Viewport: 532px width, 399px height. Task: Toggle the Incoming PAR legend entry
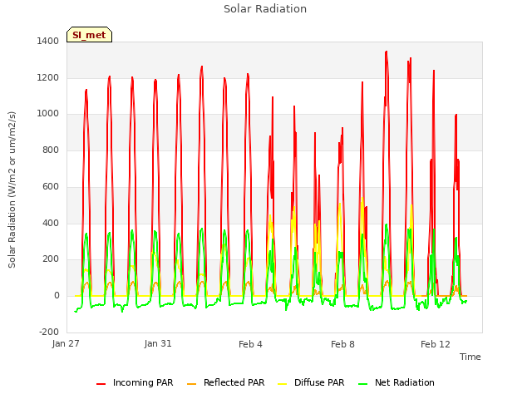click(x=135, y=382)
